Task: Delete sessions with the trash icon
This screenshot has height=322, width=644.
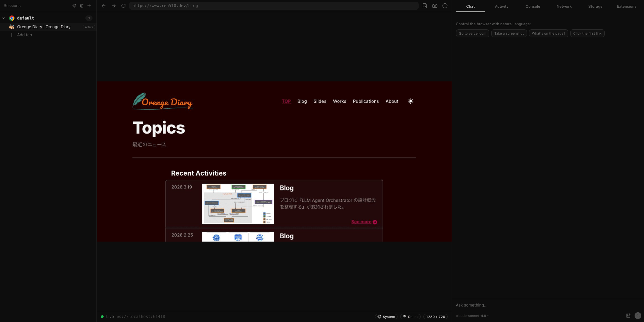Action: point(82,6)
